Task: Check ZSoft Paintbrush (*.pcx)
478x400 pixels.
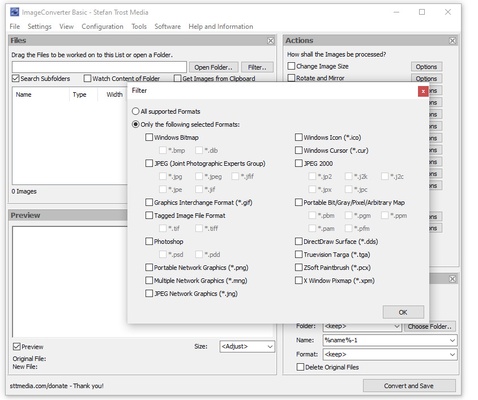Action: 298,267
